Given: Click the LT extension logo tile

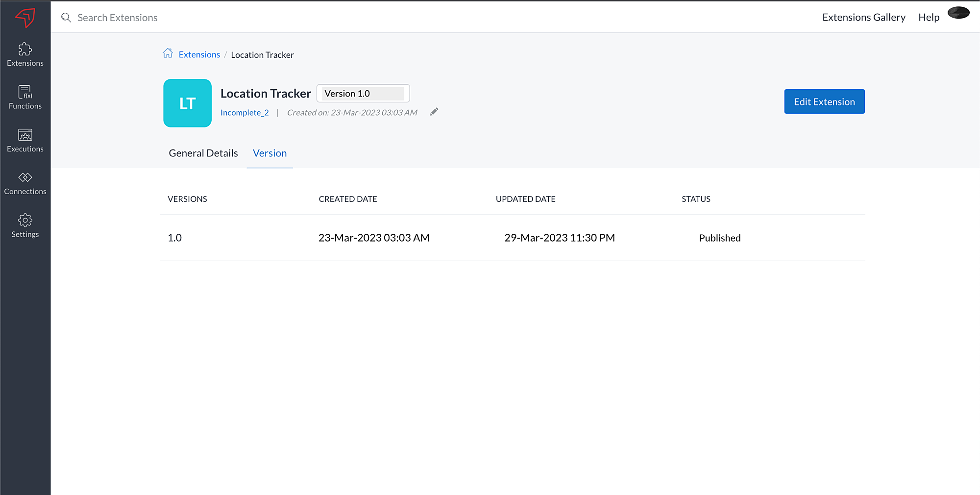Looking at the screenshot, I should [188, 103].
